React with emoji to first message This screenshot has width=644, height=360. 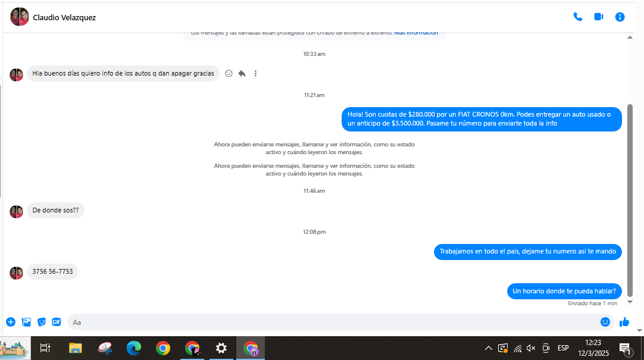[229, 73]
